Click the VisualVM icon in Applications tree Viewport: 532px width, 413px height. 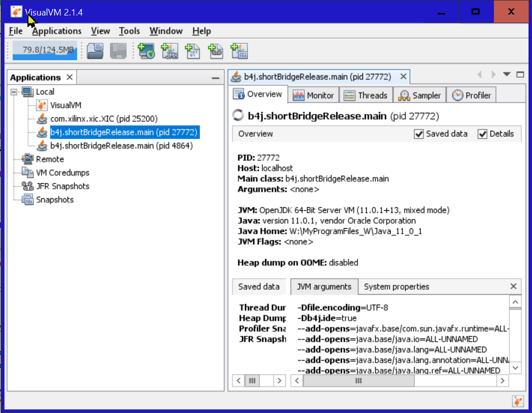pos(42,105)
